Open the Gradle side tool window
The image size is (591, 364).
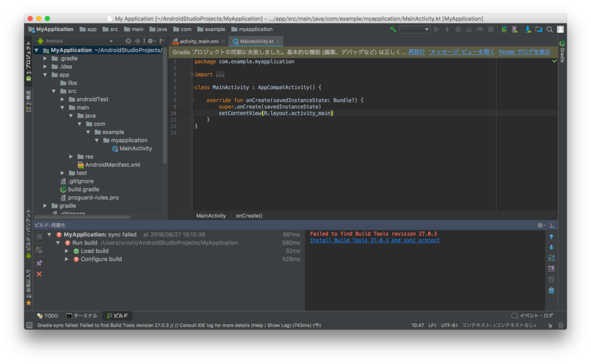point(562,52)
